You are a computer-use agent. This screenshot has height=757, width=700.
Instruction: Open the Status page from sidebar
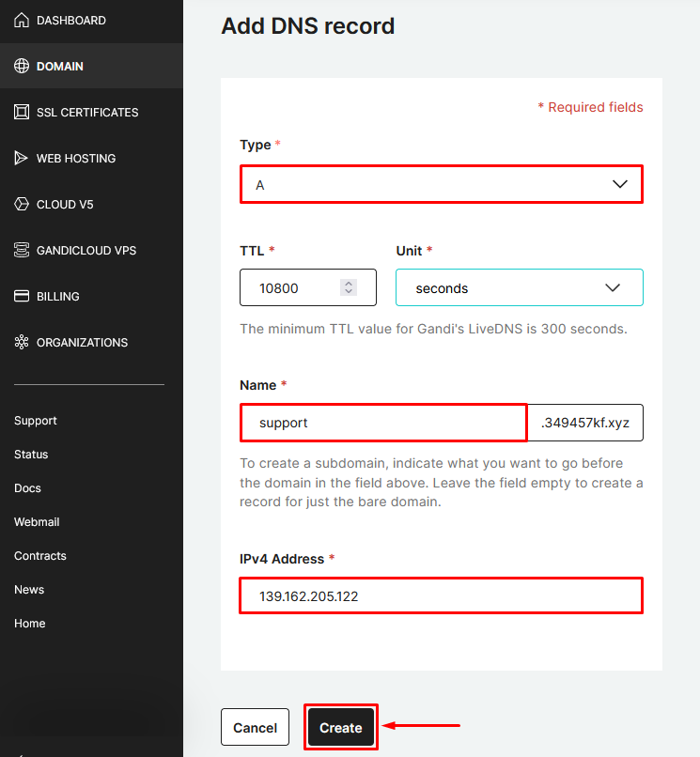coord(31,455)
